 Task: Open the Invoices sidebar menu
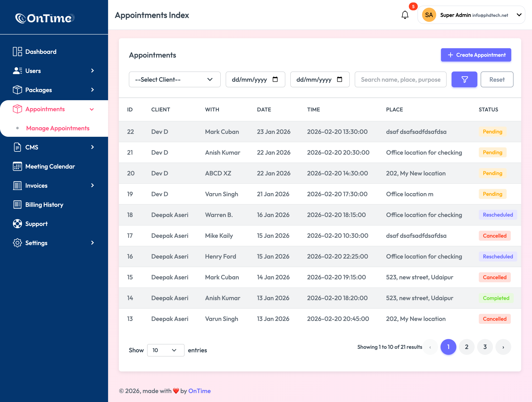tap(36, 185)
